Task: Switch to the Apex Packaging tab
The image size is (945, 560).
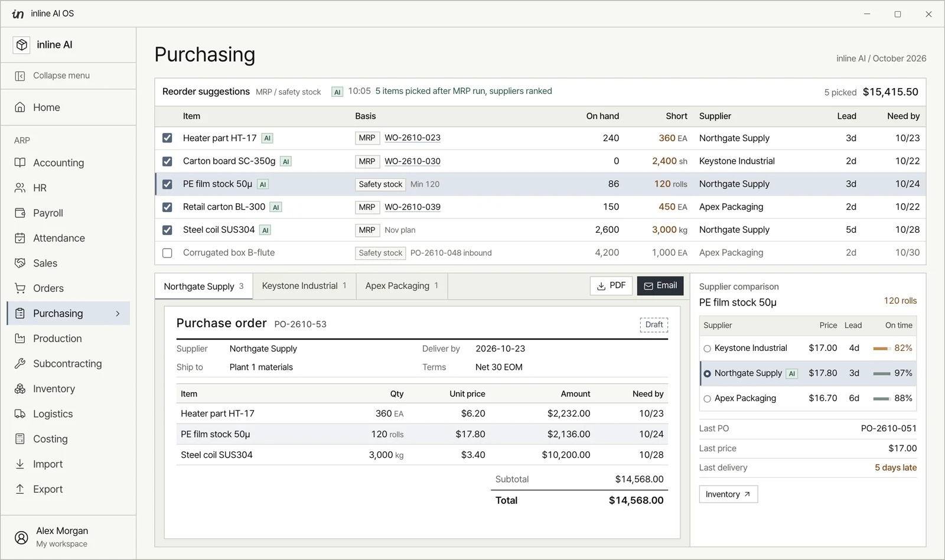Action: coord(402,286)
